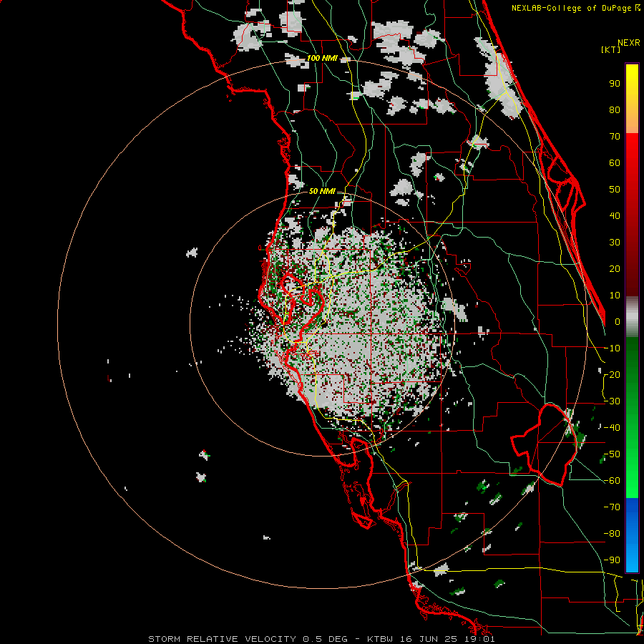Select the -50 value on velocity scale
The image size is (644, 644).
[x=612, y=454]
